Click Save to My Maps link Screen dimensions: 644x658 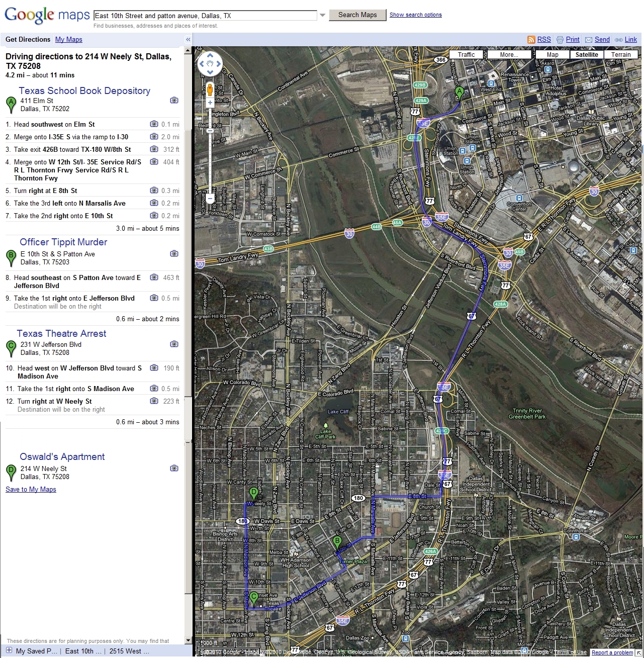(x=31, y=490)
